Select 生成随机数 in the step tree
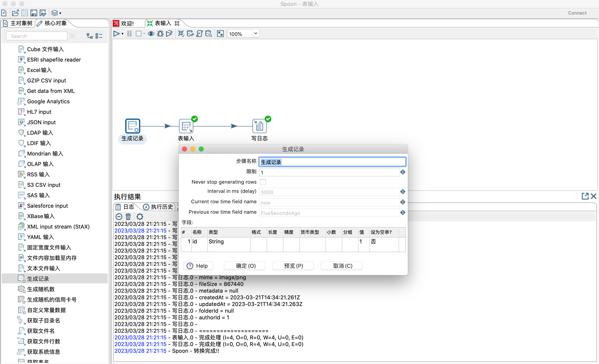This screenshot has height=364, width=599. 41,289
